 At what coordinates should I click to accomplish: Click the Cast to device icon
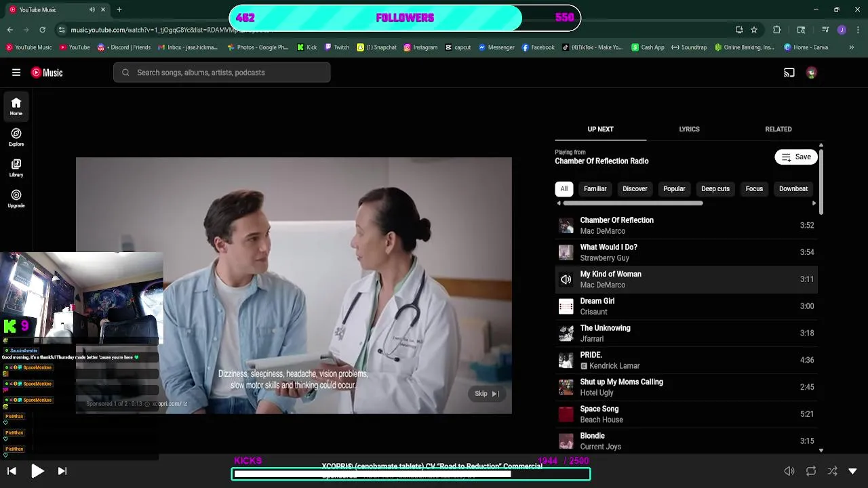789,73
